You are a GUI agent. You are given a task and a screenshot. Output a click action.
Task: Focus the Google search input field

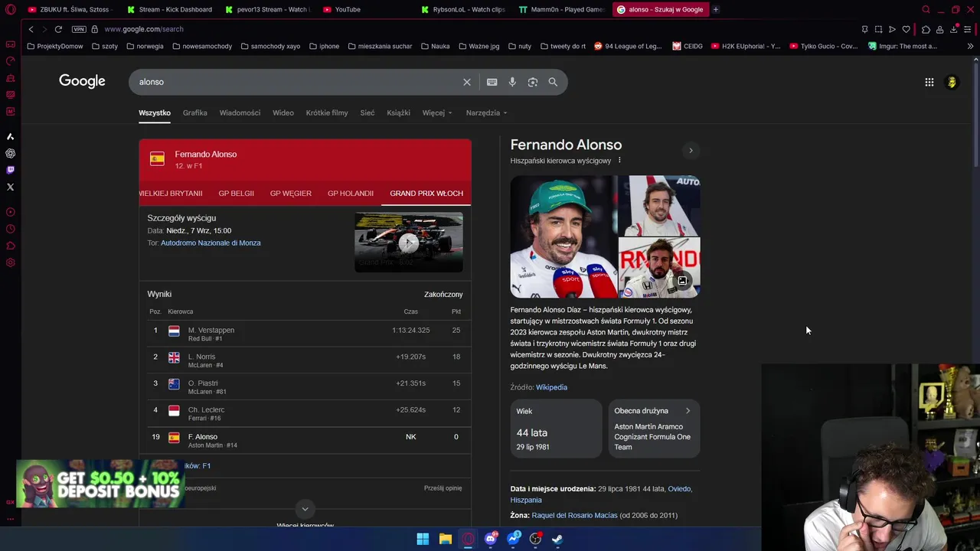click(299, 82)
